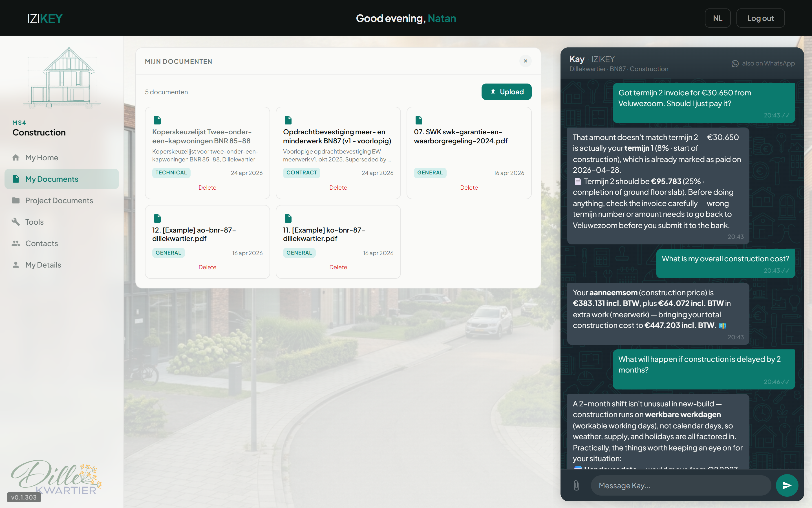The image size is (812, 508).
Task: Click the file icon on Opdrachtbevestiging card
Action: click(x=288, y=120)
